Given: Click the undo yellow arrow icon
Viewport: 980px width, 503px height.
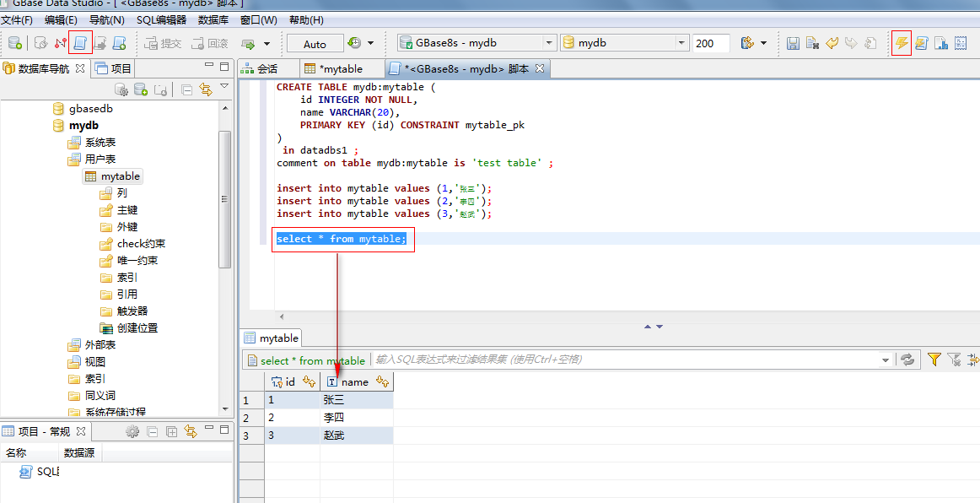Looking at the screenshot, I should click(832, 43).
